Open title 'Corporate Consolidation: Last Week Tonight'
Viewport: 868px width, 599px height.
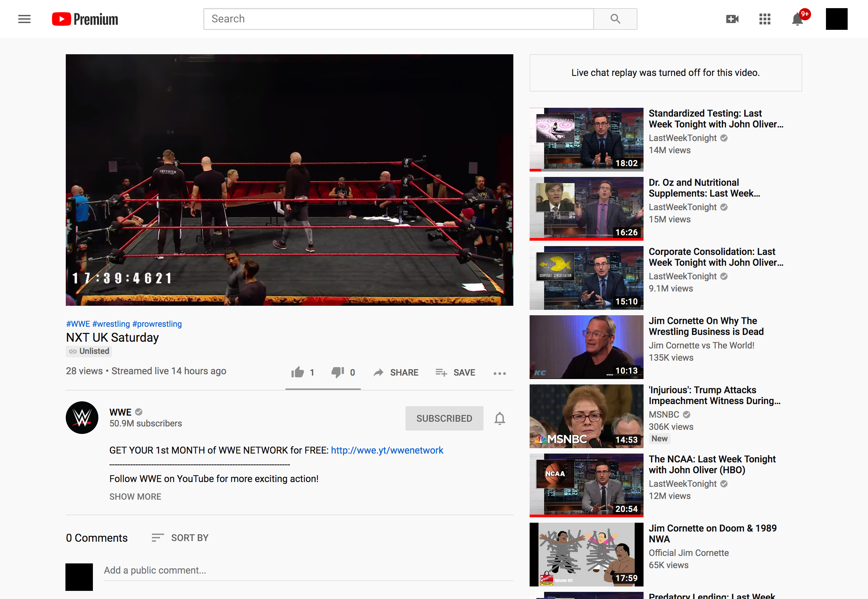715,257
